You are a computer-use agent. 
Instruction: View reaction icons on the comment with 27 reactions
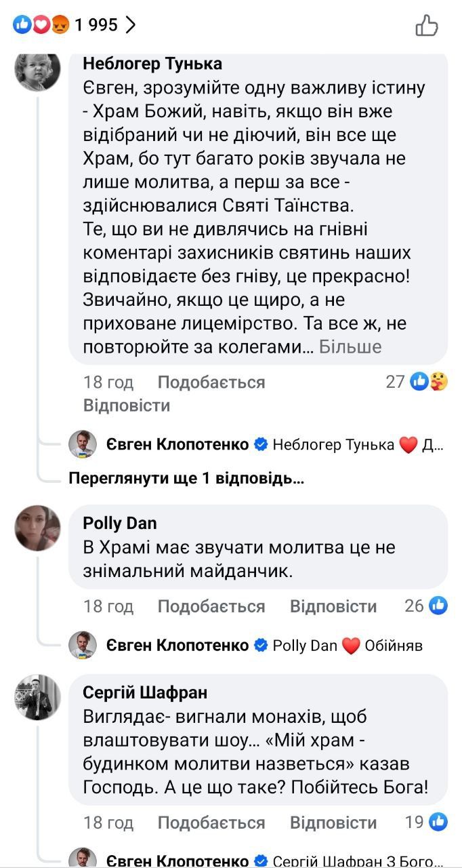[429, 382]
